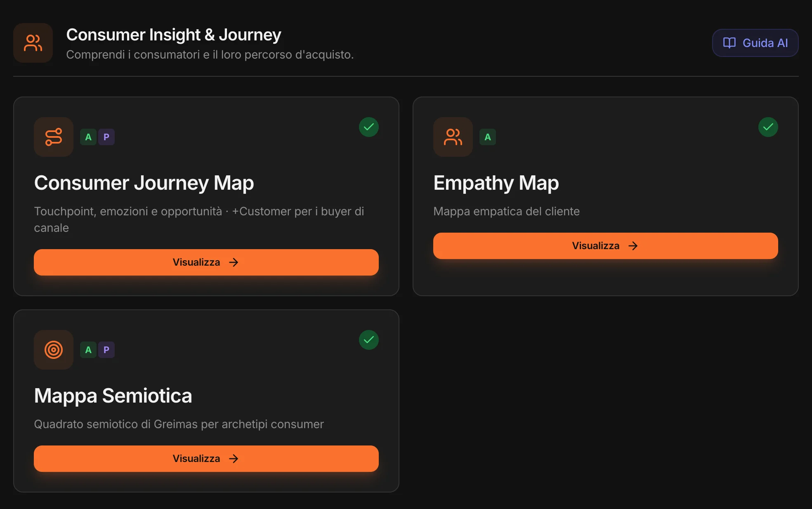Open Empathy Map via Visualizza
The height and width of the screenshot is (509, 812).
[606, 246]
